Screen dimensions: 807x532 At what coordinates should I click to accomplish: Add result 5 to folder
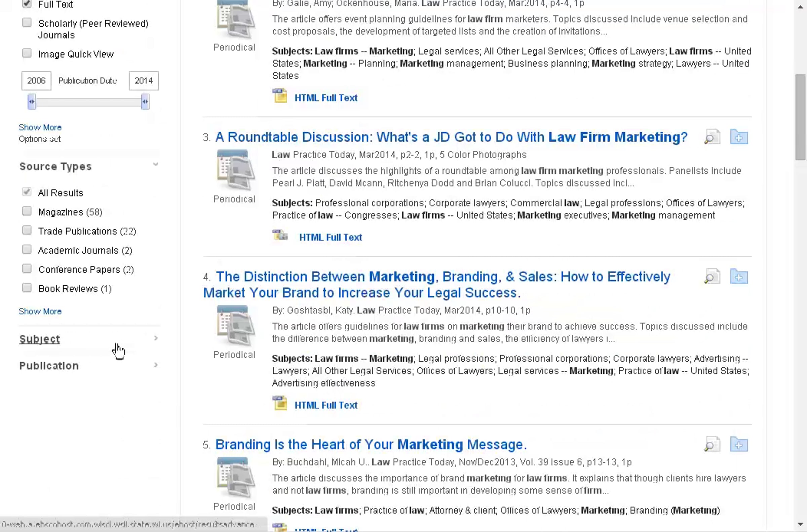(738, 445)
